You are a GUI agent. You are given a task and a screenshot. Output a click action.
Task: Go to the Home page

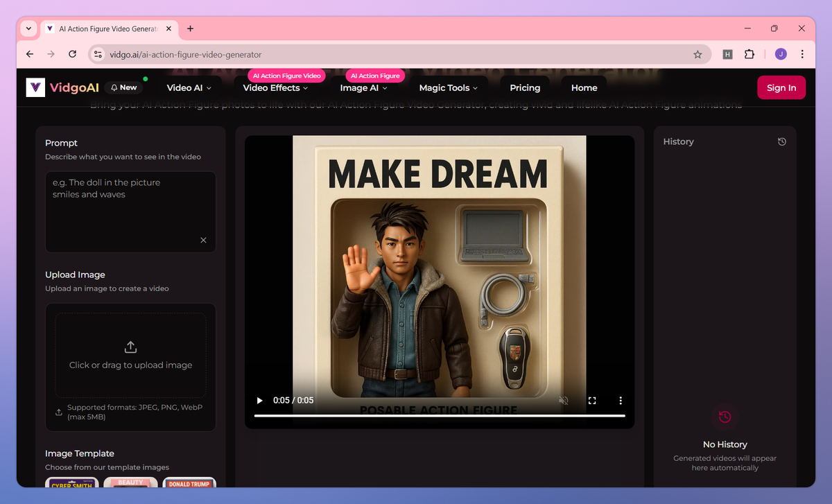point(584,88)
